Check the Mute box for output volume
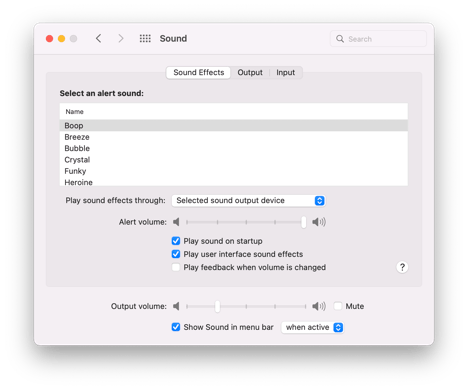The image size is (468, 390). [338, 306]
